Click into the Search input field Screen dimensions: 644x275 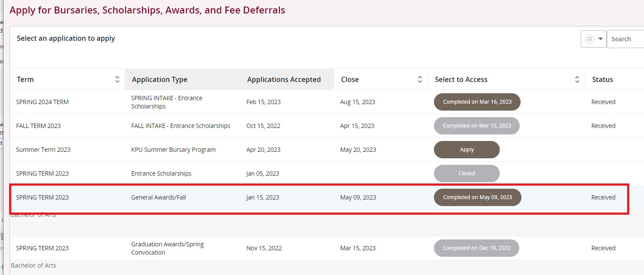[625, 39]
